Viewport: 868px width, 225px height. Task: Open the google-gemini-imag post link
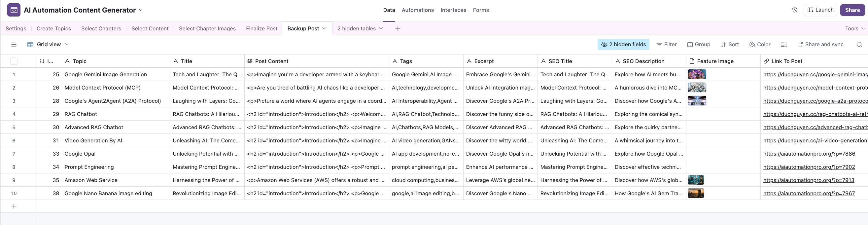tap(816, 75)
